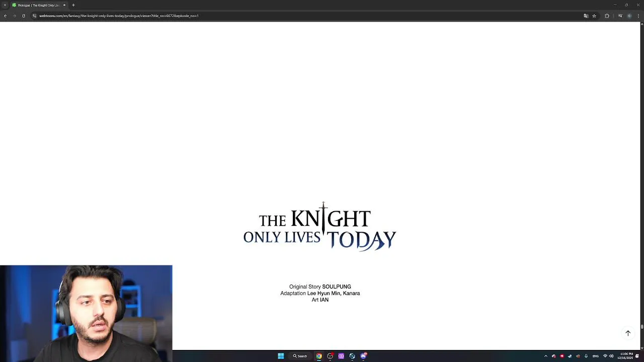Open the Windows Start menu
644x362 pixels.
point(281,356)
